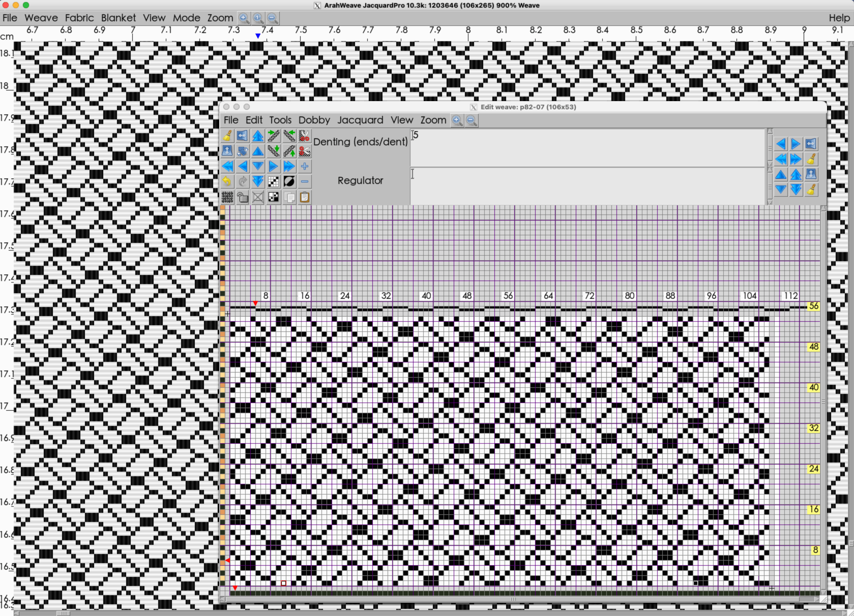Click the black-and-white invert circle icon
The height and width of the screenshot is (616, 854).
pos(289,181)
